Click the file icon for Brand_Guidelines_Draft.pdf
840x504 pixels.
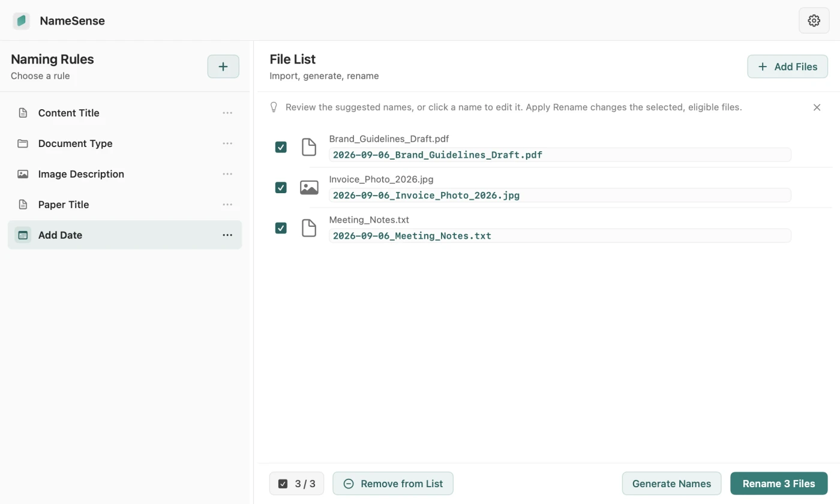(308, 147)
